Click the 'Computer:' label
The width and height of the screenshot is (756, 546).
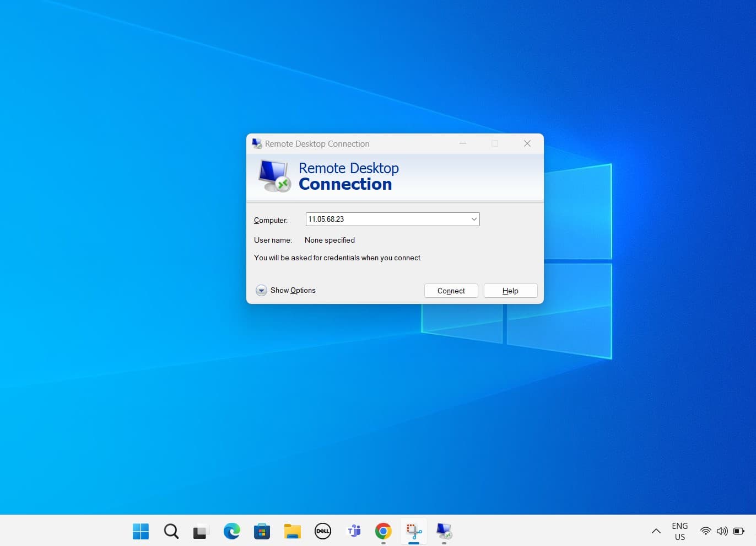[x=271, y=220]
